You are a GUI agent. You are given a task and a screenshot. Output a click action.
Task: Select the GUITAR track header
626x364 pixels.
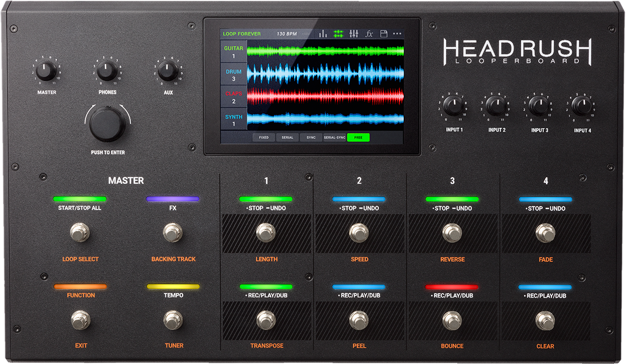pos(233,51)
